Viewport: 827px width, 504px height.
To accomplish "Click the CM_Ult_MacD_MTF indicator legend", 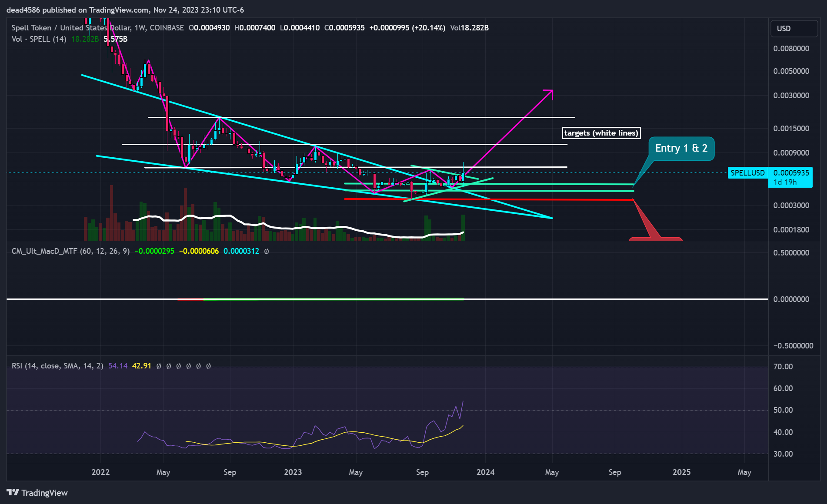I will pyautogui.click(x=70, y=251).
